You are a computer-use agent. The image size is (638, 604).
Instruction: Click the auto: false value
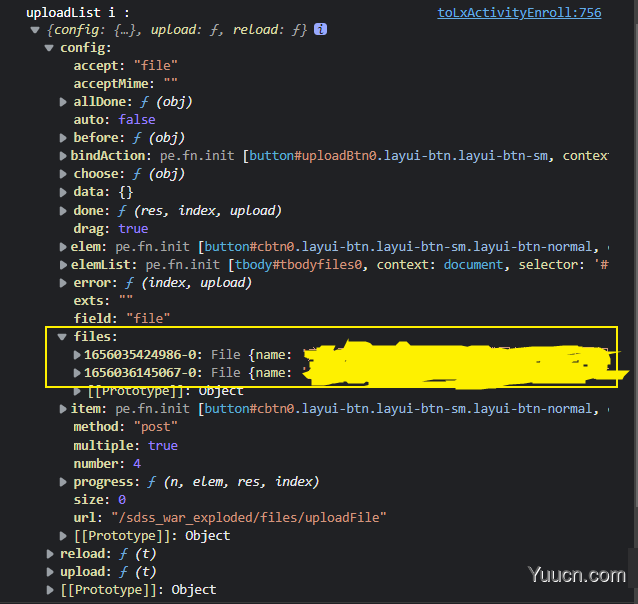[137, 120]
